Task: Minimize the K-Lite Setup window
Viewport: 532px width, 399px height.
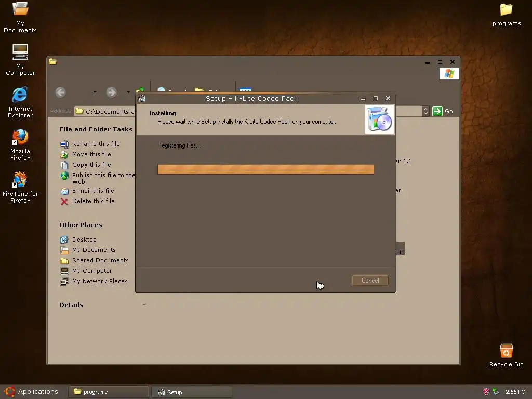Action: coord(363,98)
